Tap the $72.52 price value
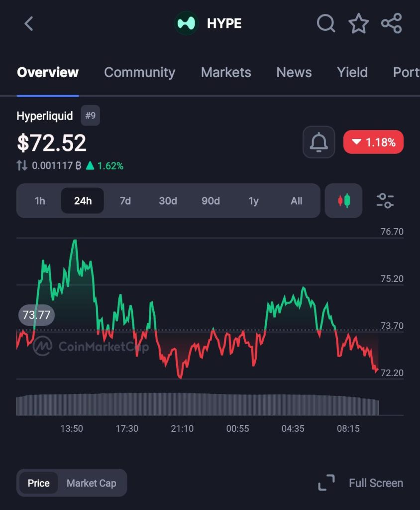Image resolution: width=420 pixels, height=510 pixels. pos(52,143)
